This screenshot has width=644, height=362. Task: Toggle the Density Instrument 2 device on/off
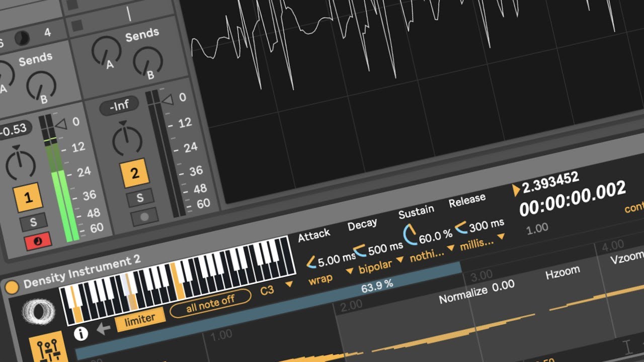tap(12, 288)
